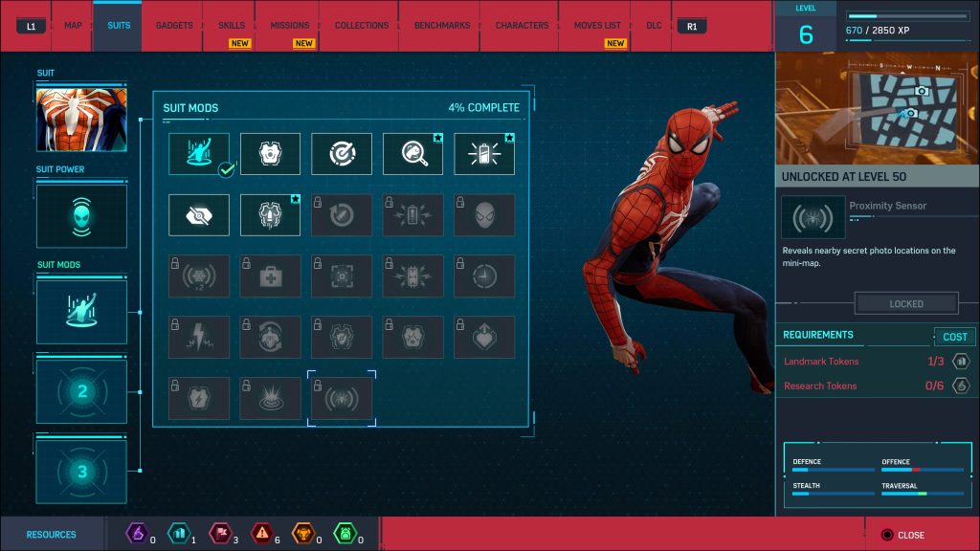This screenshot has height=551, width=980.
Task: Open the magnifying glass suit mod
Action: (x=413, y=153)
